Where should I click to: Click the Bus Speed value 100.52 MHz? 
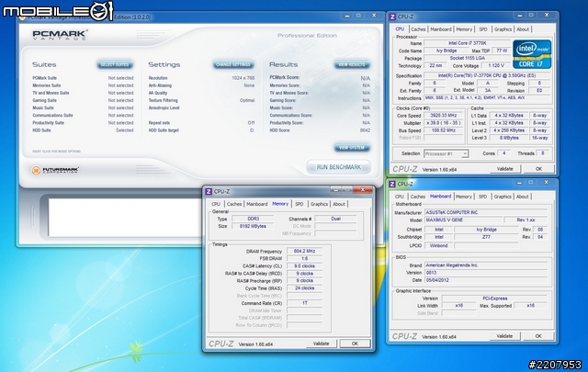tap(443, 130)
